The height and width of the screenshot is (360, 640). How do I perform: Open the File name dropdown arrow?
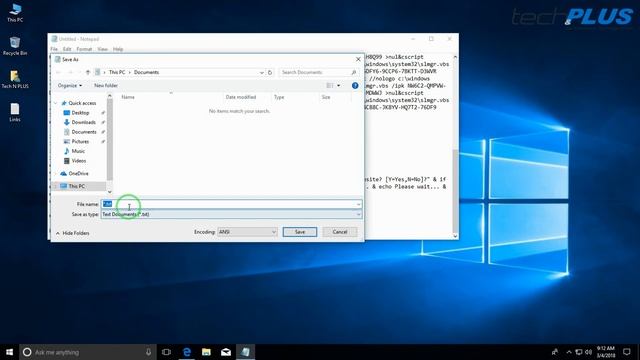pos(358,204)
